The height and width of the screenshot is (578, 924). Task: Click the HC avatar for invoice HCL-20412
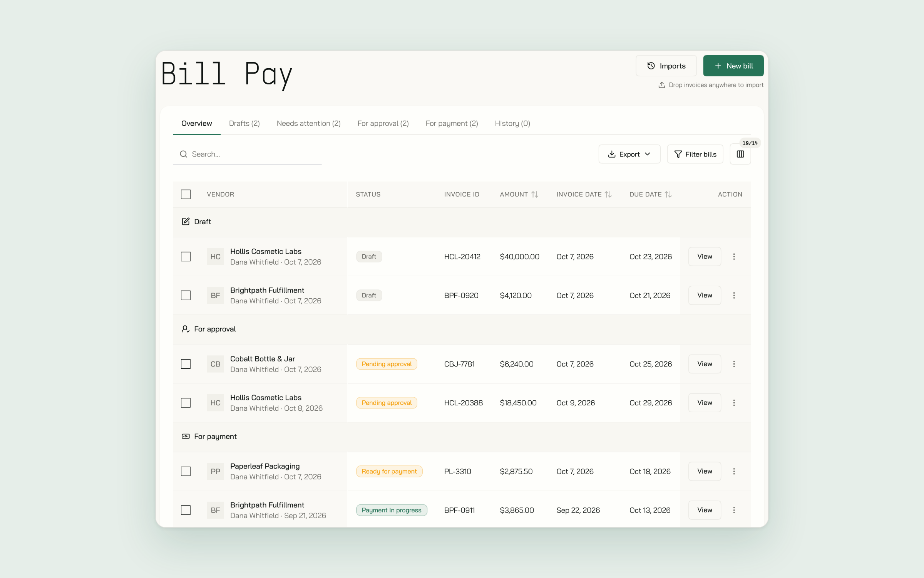pos(215,257)
